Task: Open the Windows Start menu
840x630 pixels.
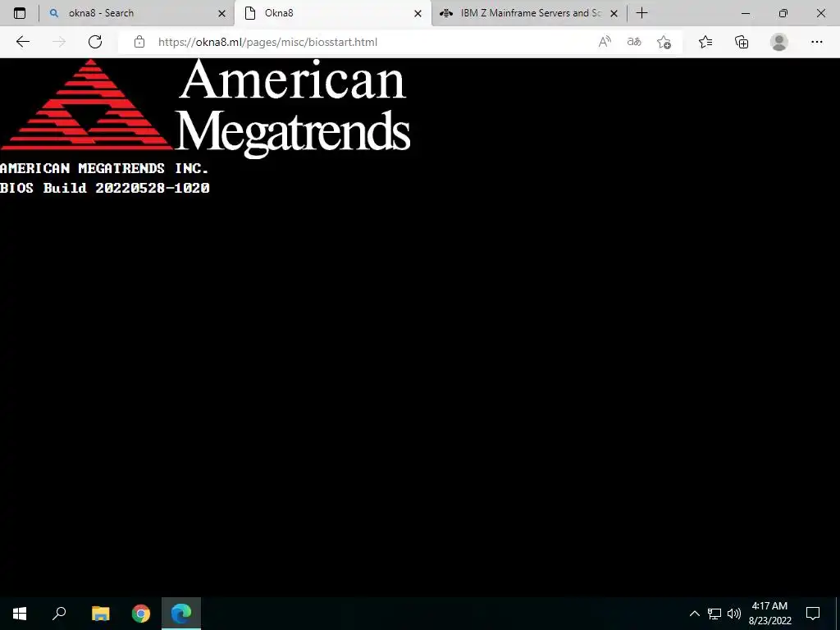Action: point(20,614)
